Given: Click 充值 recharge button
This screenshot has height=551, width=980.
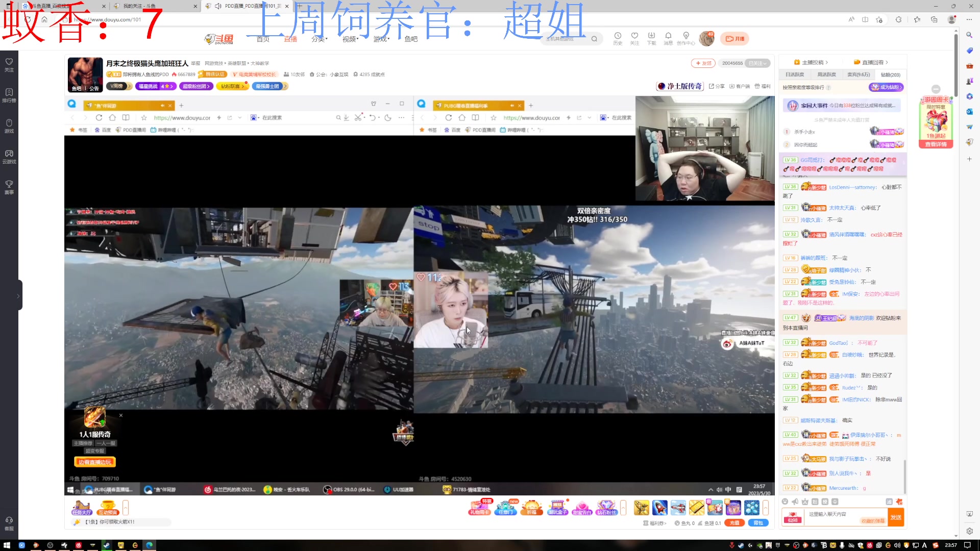Looking at the screenshot, I should tap(734, 523).
